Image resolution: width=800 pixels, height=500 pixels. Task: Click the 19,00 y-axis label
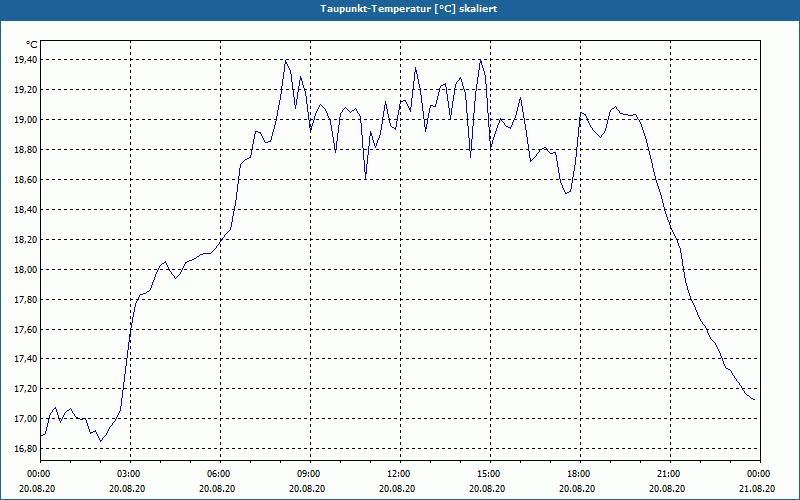coord(26,120)
